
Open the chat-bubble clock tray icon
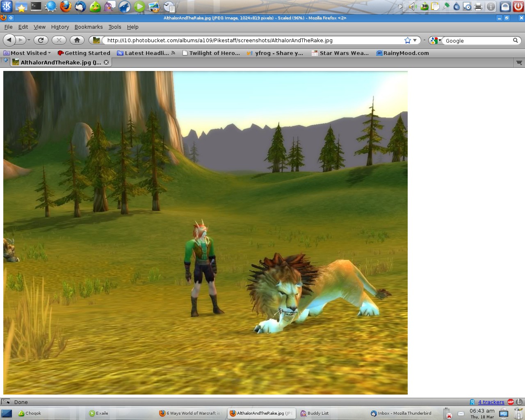[x=467, y=6]
